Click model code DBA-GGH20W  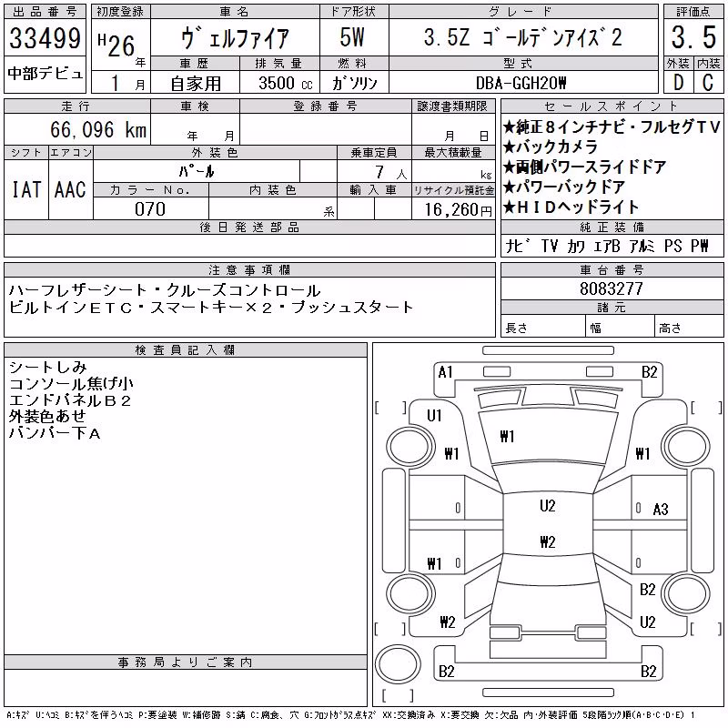[x=521, y=83]
